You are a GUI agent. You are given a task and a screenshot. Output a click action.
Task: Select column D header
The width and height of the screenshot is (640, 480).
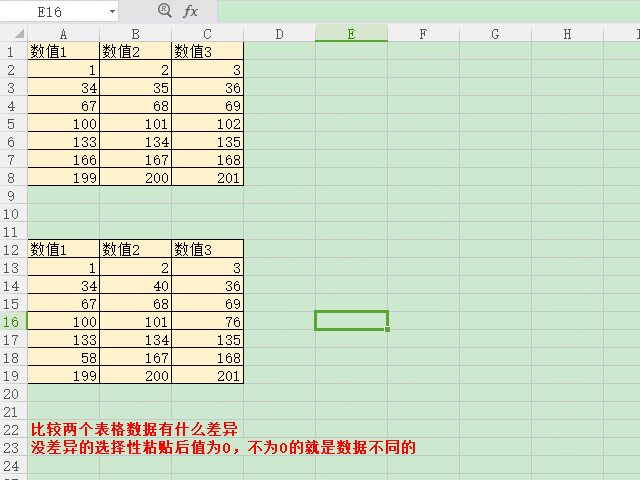coord(279,33)
